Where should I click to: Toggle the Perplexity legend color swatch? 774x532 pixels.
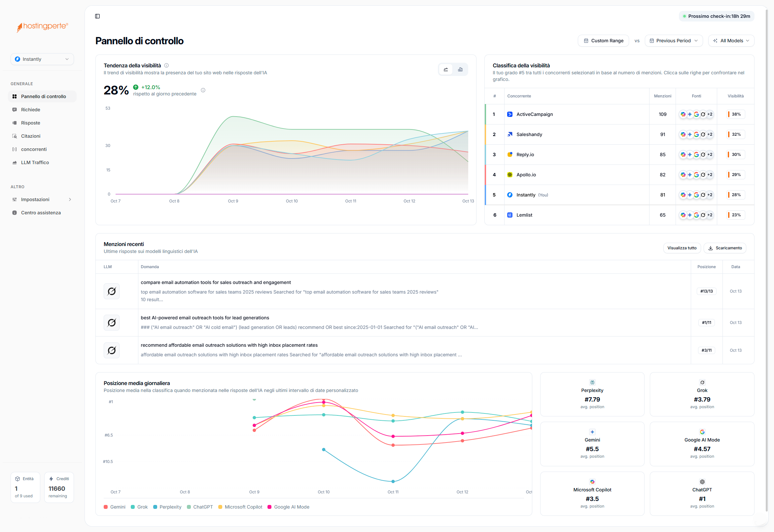(155, 507)
